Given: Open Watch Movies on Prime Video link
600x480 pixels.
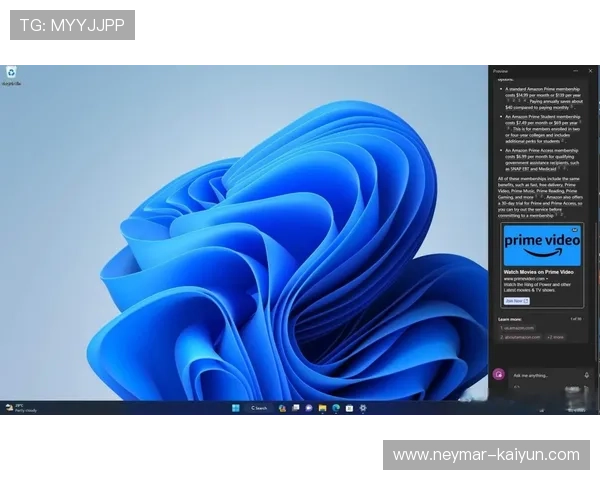Looking at the screenshot, I should coord(538,272).
